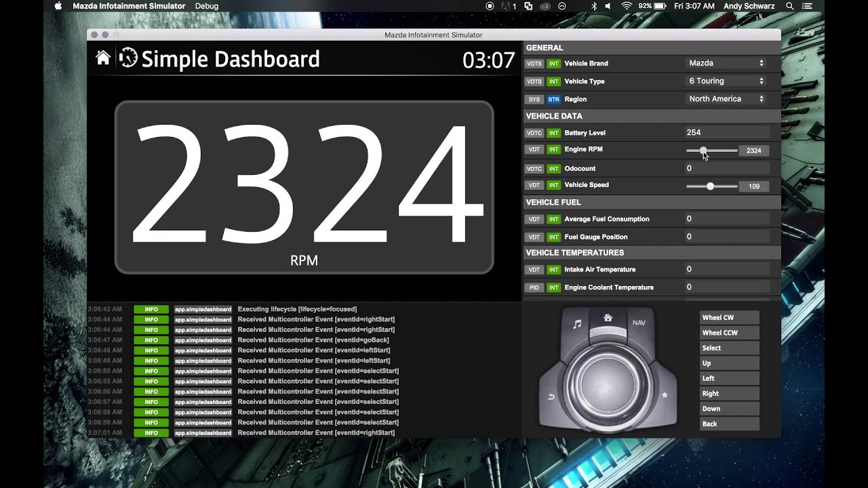Open the Vehicle Type dropdown

726,81
